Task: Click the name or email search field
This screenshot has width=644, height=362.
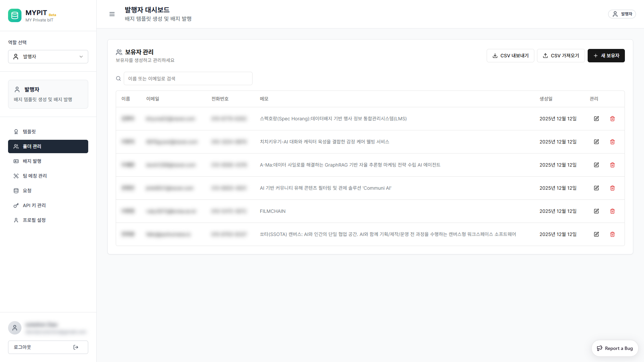Action: (188, 78)
